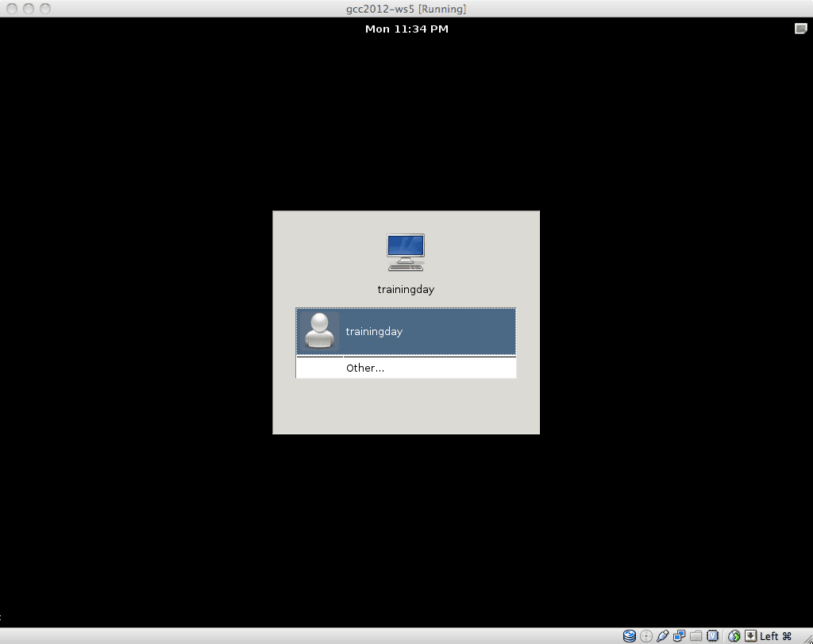Click the mouse integration status icon
Screen dimensions: 813x644
pyautogui.click(x=734, y=636)
